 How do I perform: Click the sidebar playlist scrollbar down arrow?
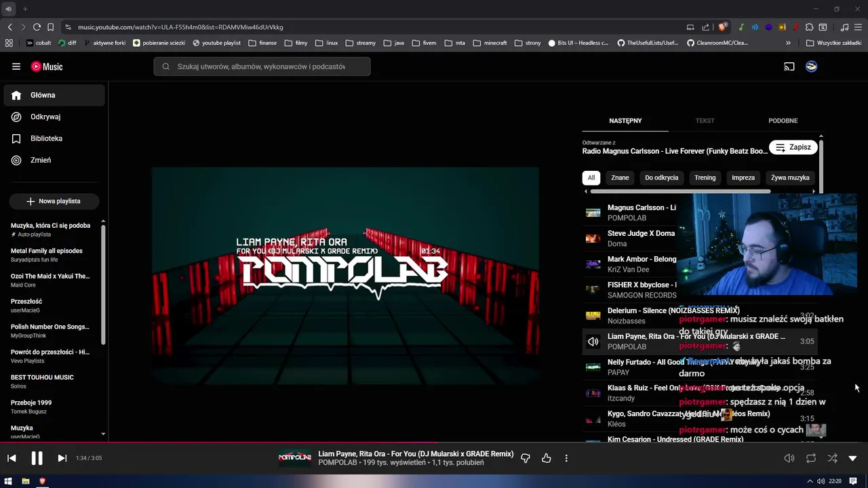(x=103, y=434)
